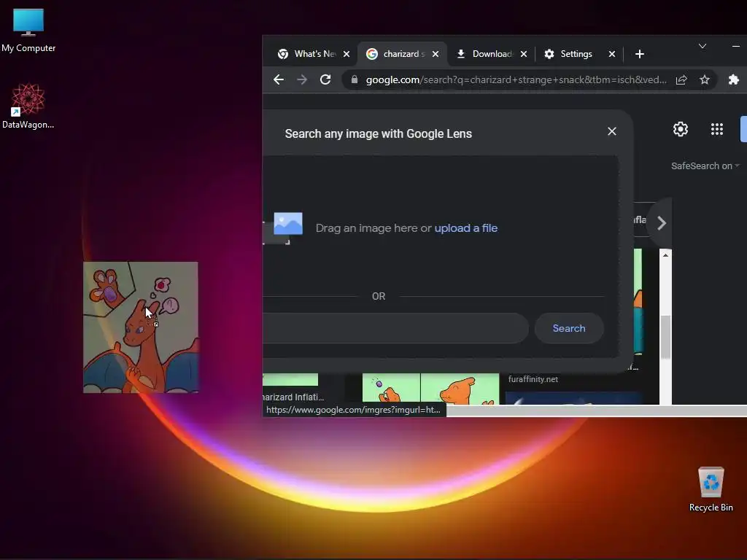Open the DataWagon desktop shortcut

[28, 106]
